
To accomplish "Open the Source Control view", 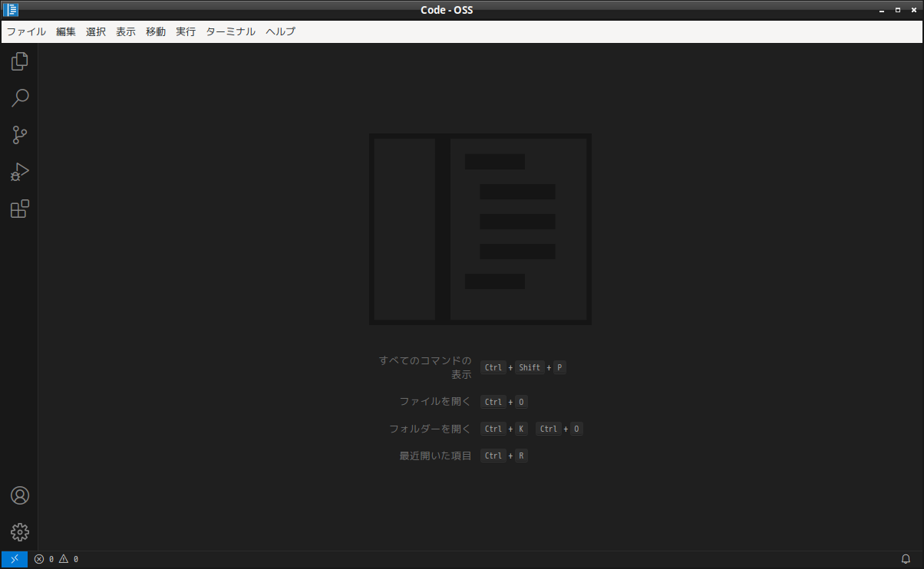I will click(x=19, y=135).
